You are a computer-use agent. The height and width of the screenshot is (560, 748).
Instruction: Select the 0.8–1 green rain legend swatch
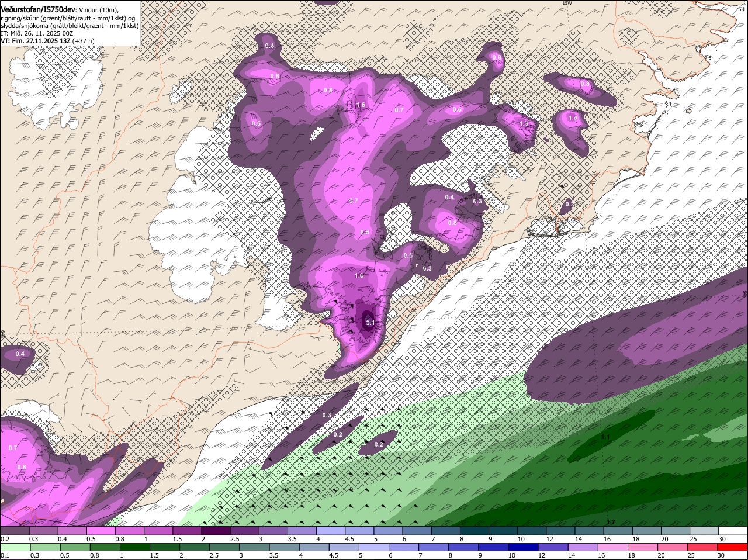point(105,547)
